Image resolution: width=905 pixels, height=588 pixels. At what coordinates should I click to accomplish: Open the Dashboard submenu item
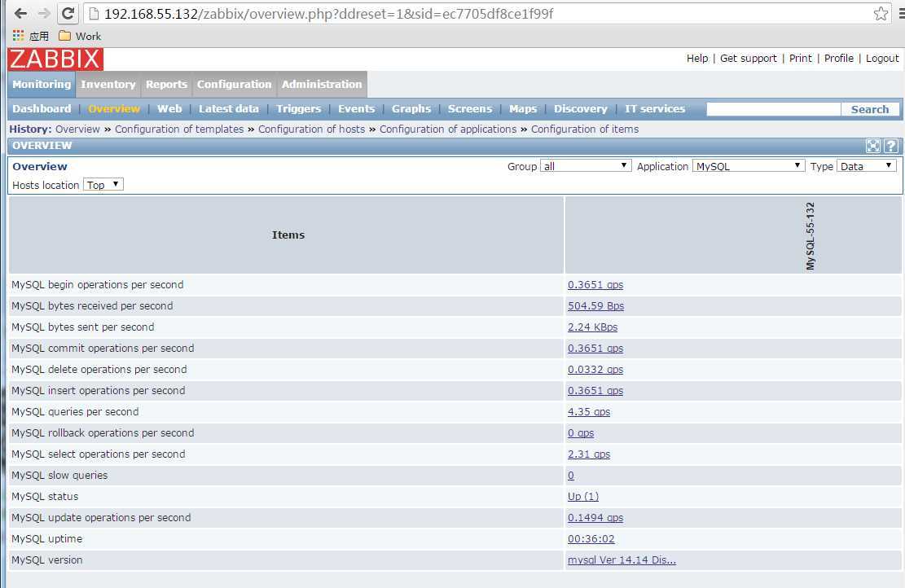pyautogui.click(x=42, y=108)
